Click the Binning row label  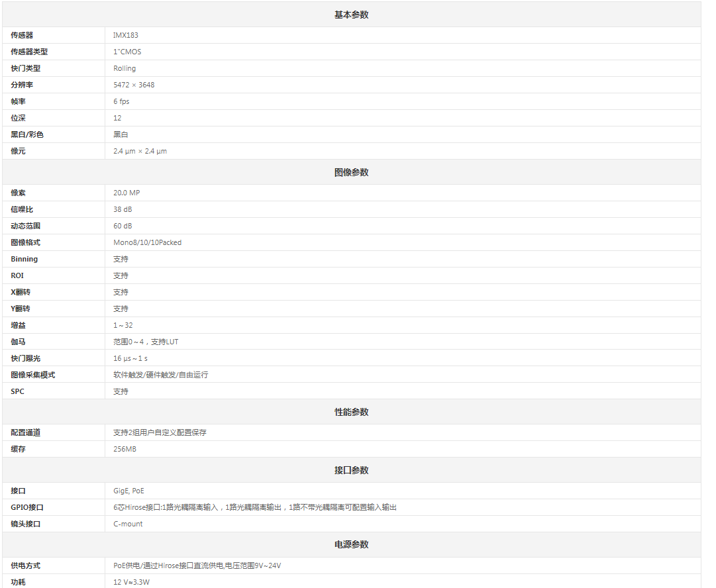click(x=25, y=259)
